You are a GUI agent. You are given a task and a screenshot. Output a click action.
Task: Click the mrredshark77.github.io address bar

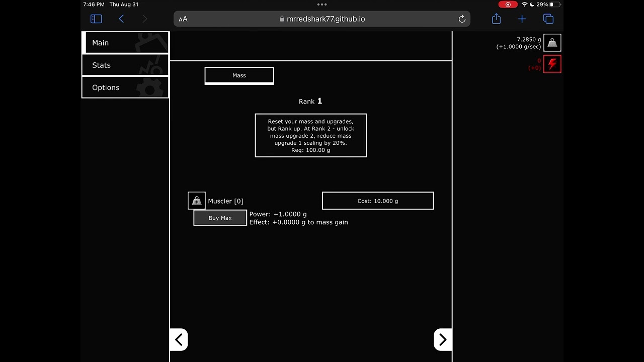tap(322, 19)
